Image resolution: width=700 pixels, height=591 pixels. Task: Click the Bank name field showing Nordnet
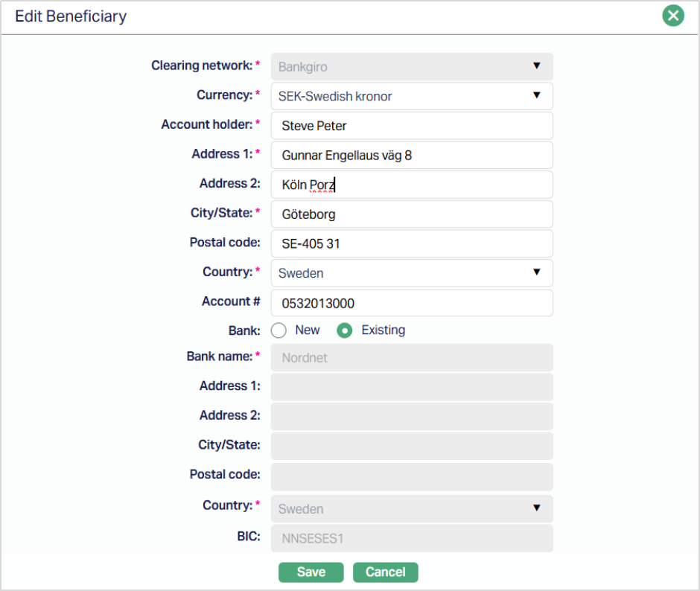412,357
